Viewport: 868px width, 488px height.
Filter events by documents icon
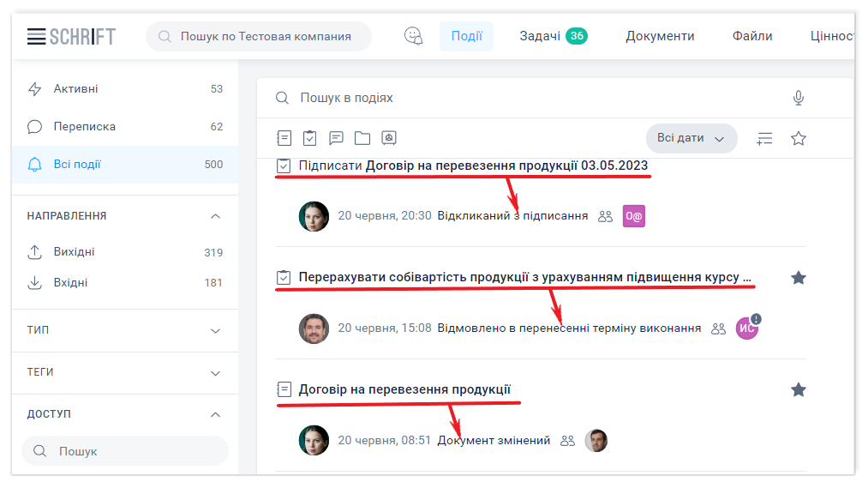pos(284,138)
